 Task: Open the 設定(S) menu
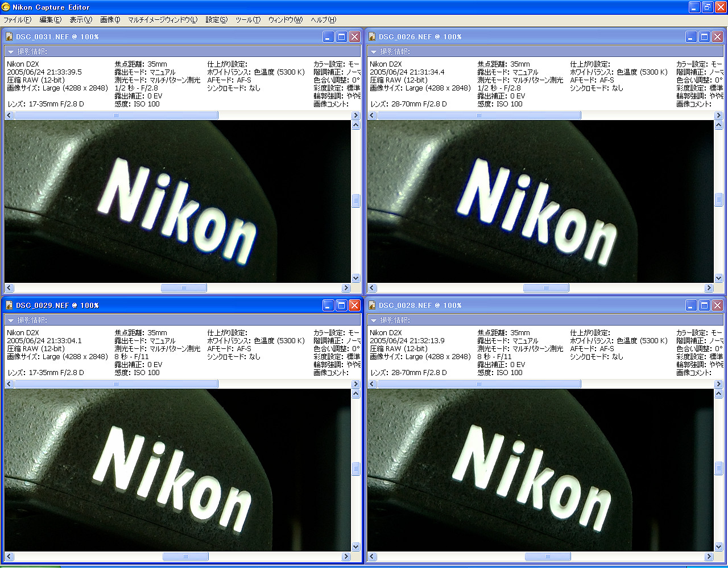[216, 20]
